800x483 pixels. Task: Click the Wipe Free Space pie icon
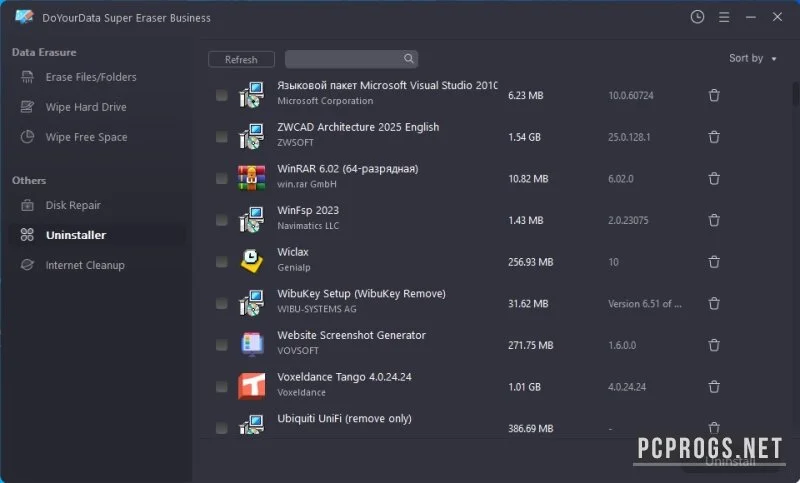(x=27, y=137)
